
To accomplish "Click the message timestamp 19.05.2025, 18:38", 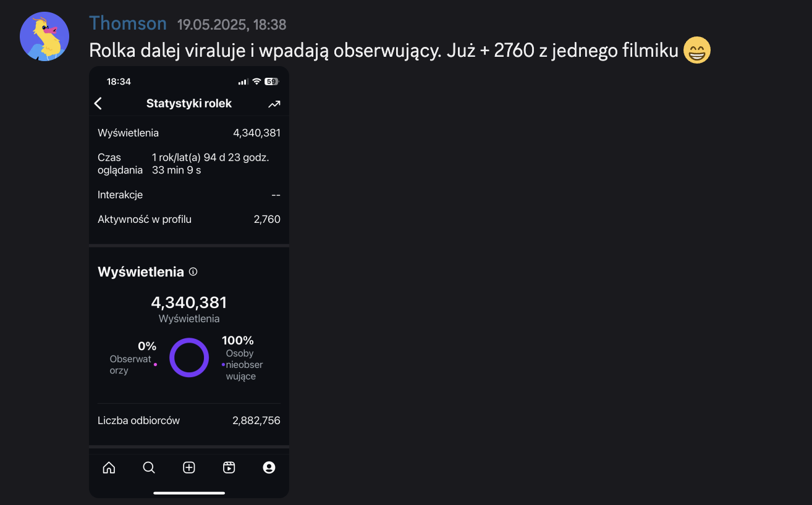I will tap(231, 25).
